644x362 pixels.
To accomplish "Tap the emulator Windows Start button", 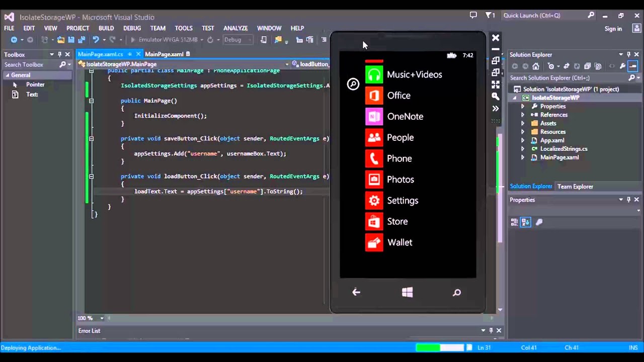I will pyautogui.click(x=408, y=292).
